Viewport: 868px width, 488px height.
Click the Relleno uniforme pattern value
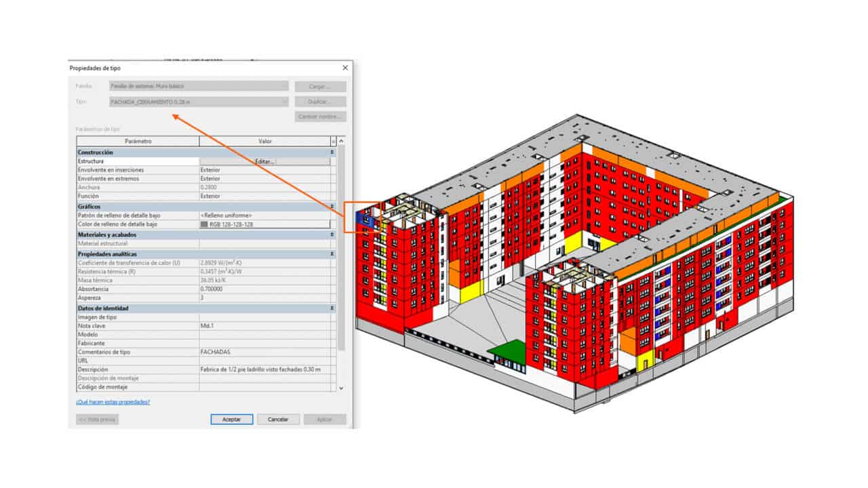(x=264, y=215)
